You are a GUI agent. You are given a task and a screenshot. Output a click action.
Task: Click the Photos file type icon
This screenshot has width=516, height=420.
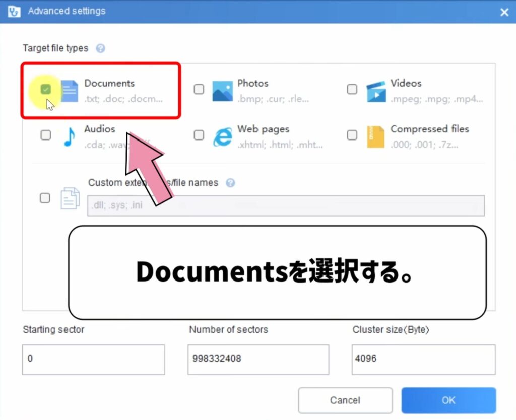tap(223, 90)
